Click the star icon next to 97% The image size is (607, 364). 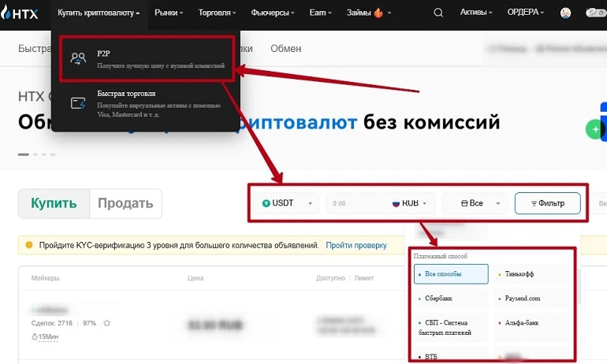coord(107,323)
